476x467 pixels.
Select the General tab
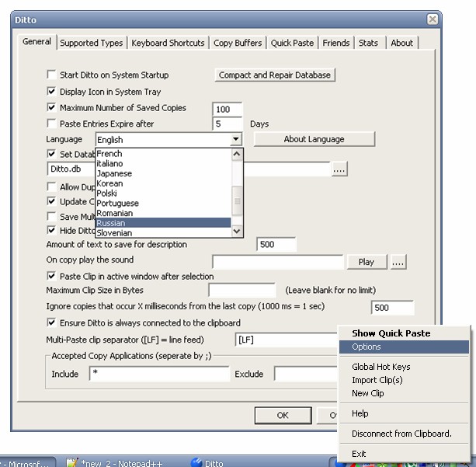coord(36,41)
